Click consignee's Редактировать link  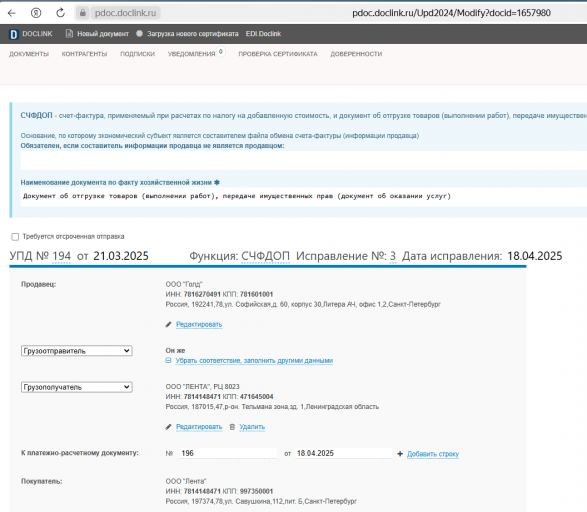coord(199,427)
